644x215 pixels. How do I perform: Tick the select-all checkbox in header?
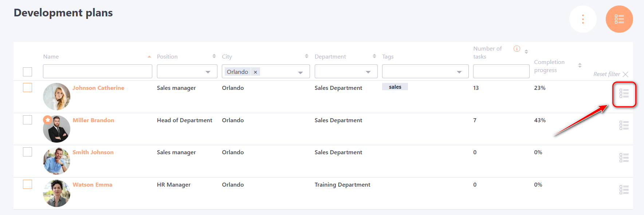pos(28,72)
